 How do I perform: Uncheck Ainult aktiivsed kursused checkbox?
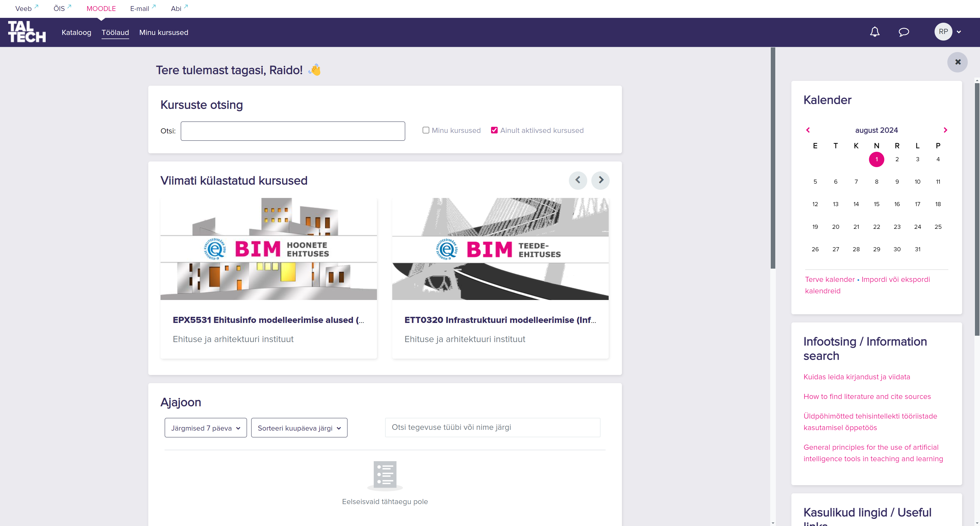(x=494, y=130)
